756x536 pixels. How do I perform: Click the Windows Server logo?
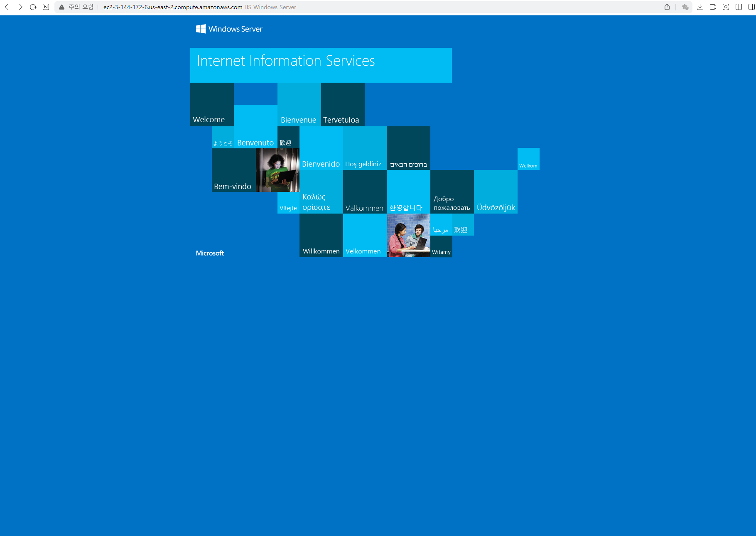201,29
